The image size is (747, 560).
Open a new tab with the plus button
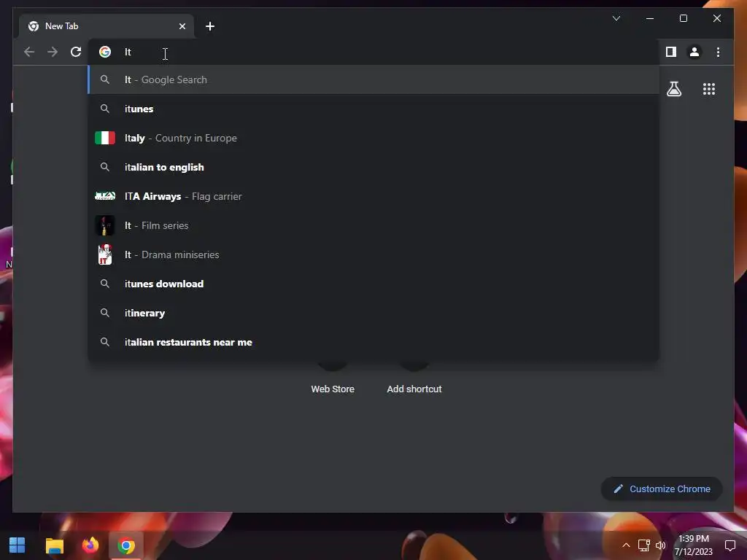coord(210,26)
